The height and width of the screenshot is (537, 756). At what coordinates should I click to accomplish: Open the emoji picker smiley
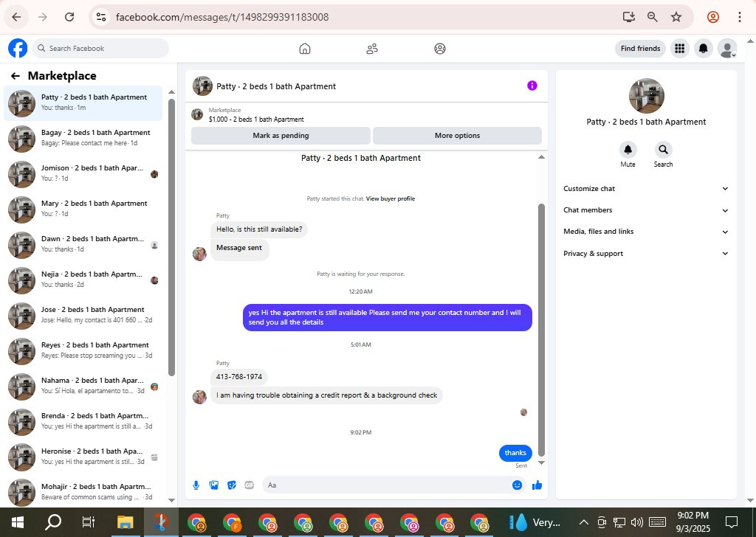pos(517,485)
